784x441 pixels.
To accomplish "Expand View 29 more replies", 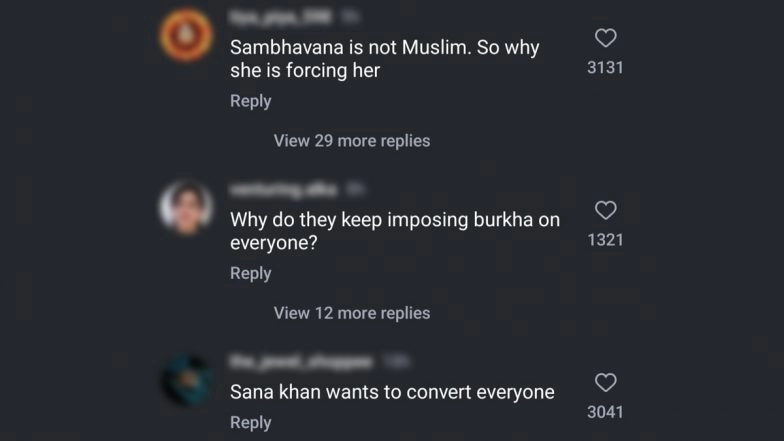I will click(352, 141).
